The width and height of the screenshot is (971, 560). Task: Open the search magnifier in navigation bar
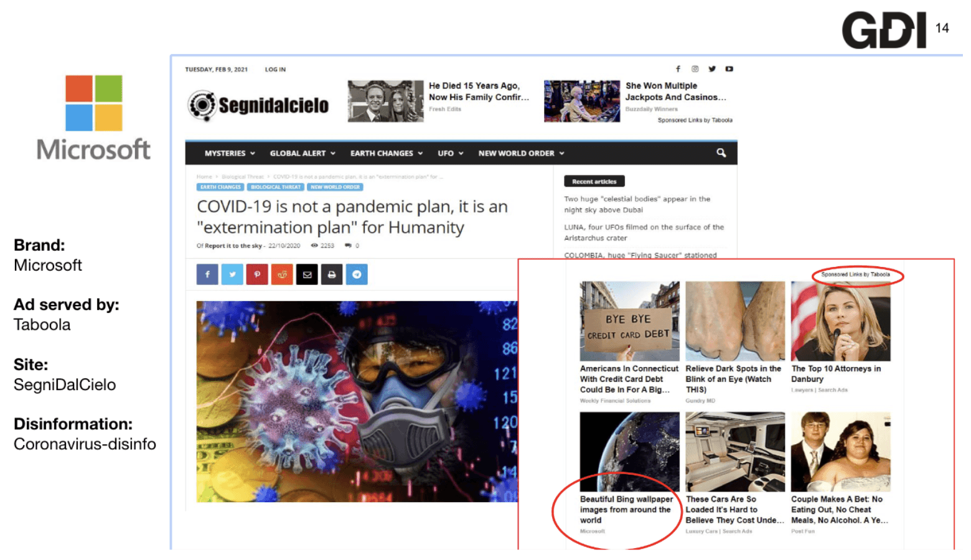(x=721, y=153)
